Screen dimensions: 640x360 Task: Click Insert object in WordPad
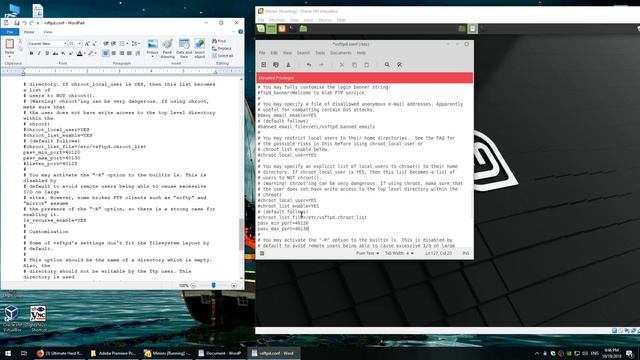click(x=200, y=48)
